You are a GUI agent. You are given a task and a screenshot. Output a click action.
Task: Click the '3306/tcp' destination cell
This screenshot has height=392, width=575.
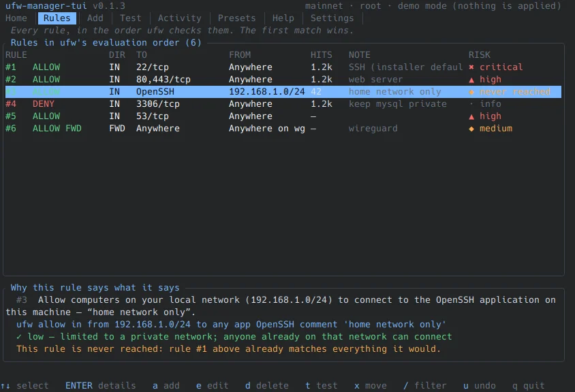(x=157, y=104)
